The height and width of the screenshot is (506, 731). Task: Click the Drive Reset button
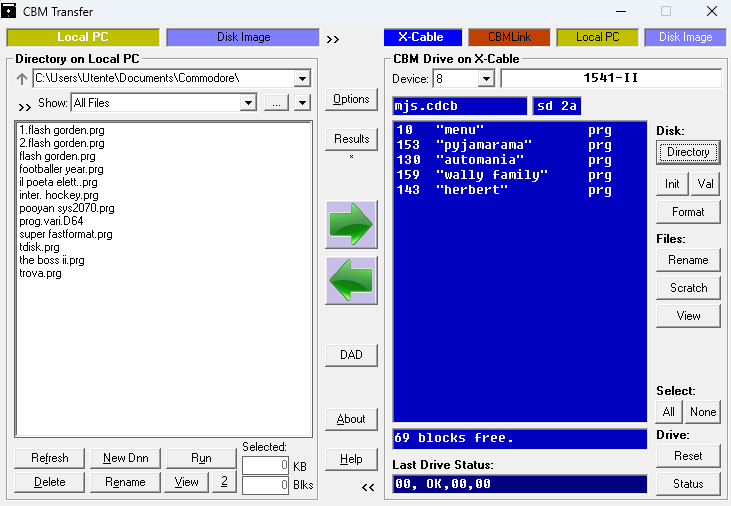[688, 456]
